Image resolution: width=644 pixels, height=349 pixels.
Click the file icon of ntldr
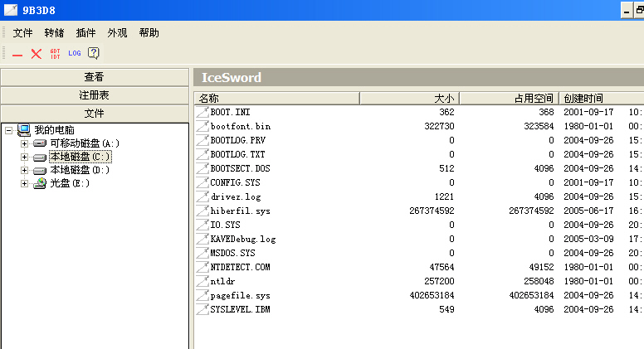pos(202,281)
